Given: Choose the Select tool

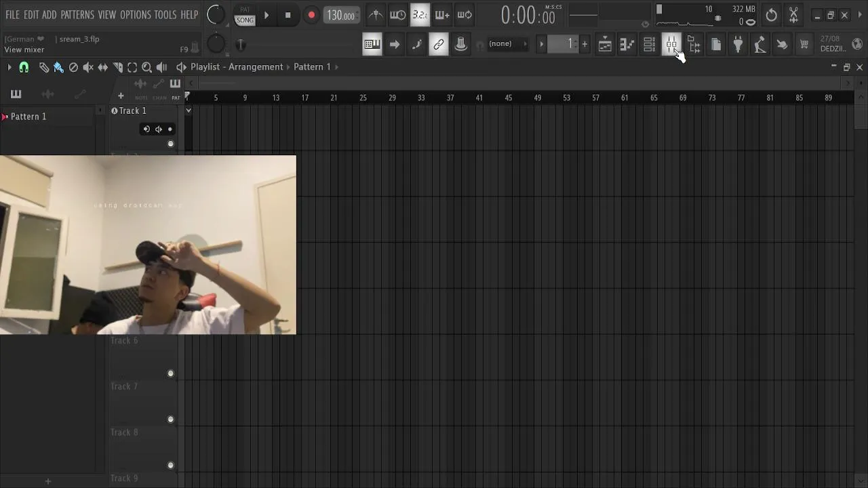Looking at the screenshot, I should [132, 67].
